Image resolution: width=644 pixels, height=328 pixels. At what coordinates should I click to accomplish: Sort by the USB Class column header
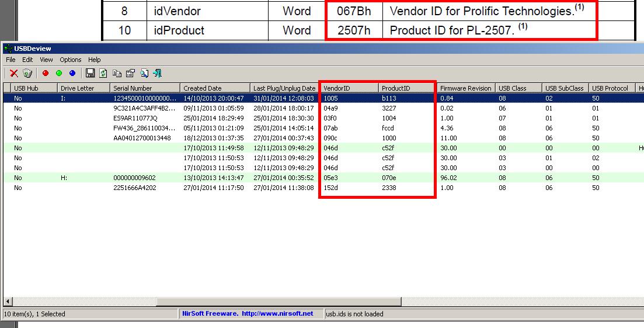point(518,88)
